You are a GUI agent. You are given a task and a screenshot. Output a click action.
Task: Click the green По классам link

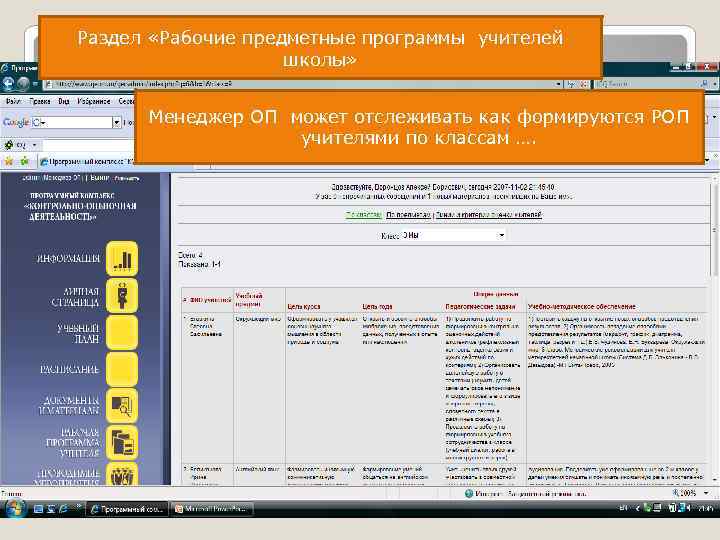click(x=363, y=214)
